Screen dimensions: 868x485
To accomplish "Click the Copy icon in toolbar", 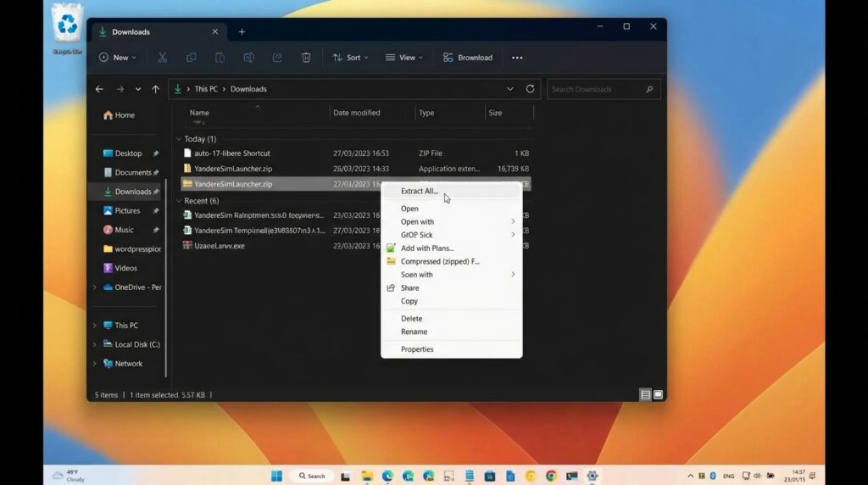I will click(192, 58).
